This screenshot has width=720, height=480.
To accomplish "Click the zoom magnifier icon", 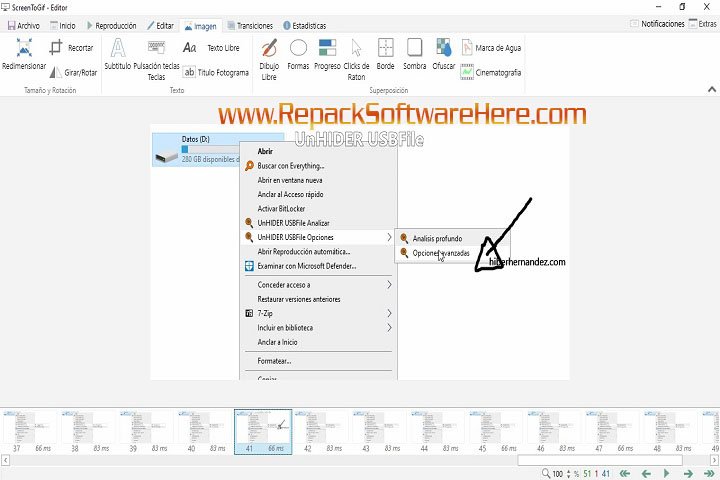I will pyautogui.click(x=546, y=473).
